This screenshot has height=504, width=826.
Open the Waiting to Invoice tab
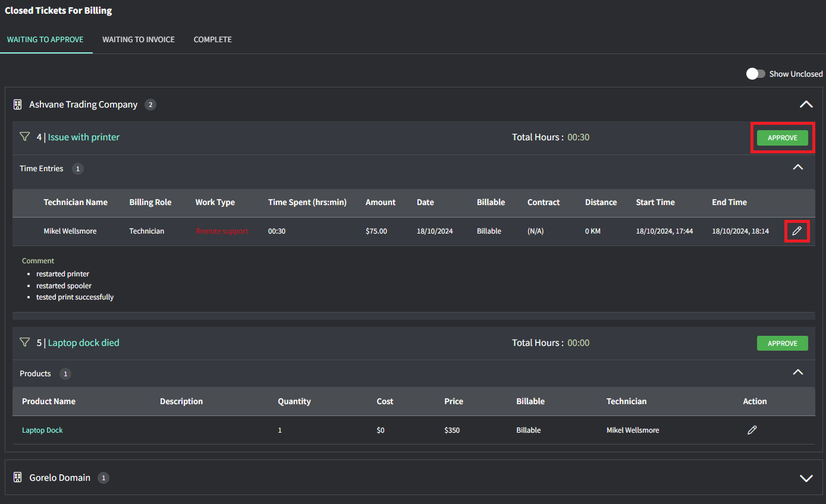(x=139, y=40)
